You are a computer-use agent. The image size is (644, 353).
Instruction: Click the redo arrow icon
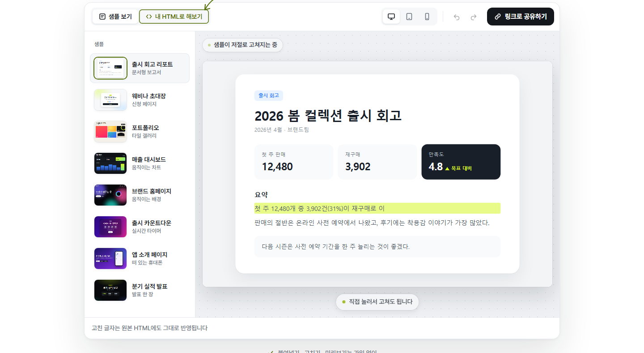coord(474,17)
